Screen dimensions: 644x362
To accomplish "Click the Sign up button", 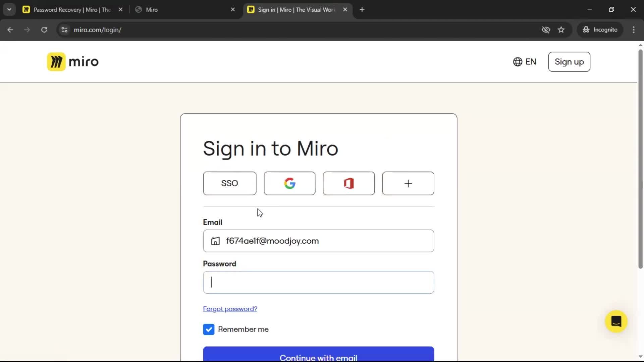I will tap(569, 62).
